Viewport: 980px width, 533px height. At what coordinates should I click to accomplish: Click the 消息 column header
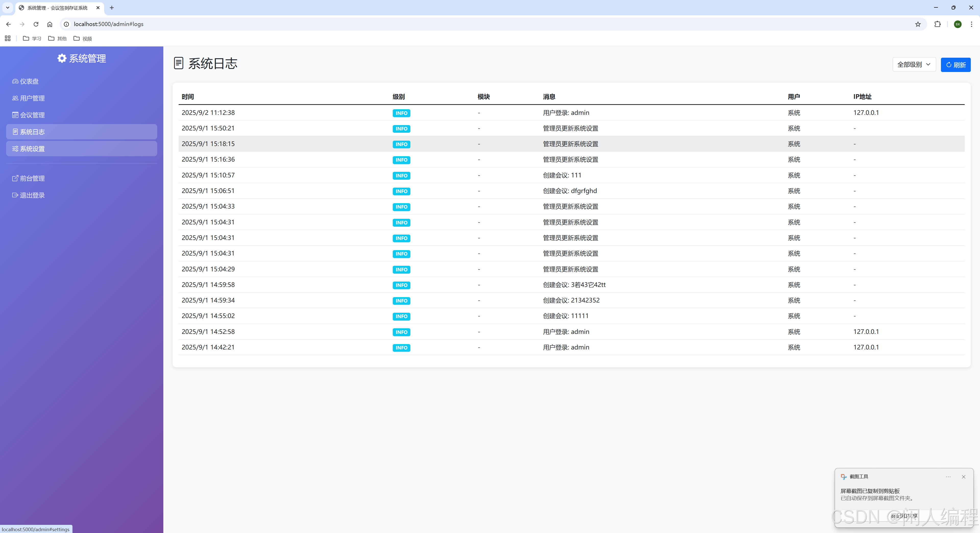click(x=549, y=97)
